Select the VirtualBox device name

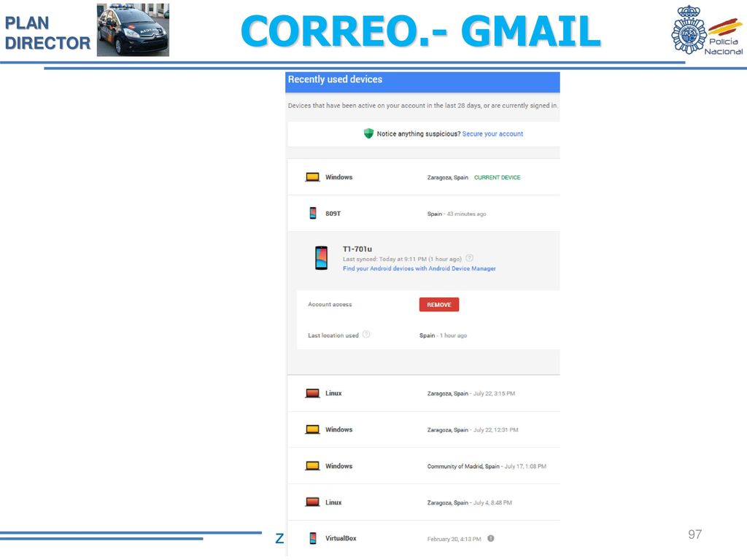point(341,538)
